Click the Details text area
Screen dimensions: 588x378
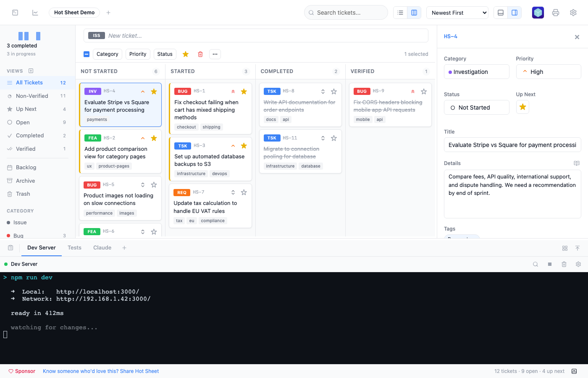(512, 194)
